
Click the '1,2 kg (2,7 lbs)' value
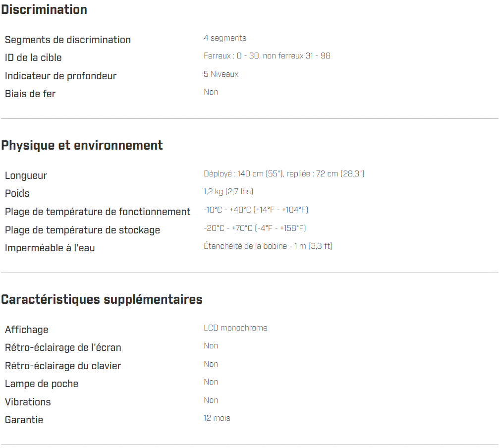[x=228, y=192]
